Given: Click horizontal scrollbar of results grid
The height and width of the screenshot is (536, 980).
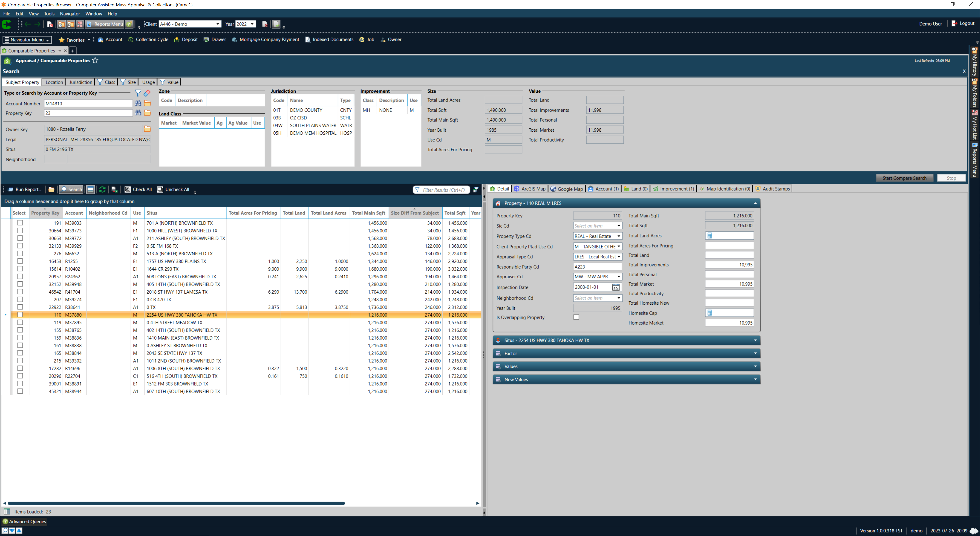Looking at the screenshot, I should click(x=176, y=503).
